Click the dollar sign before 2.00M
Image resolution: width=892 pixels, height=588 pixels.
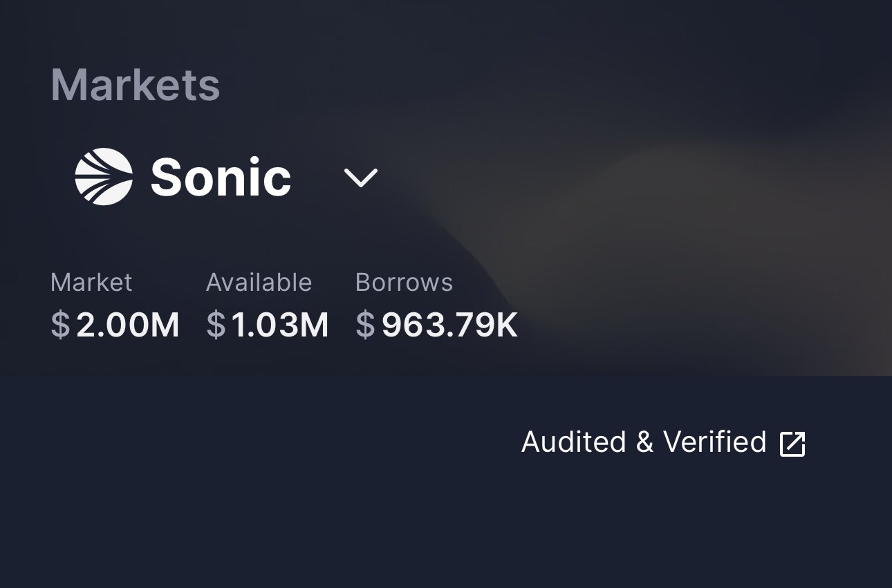click(x=61, y=325)
